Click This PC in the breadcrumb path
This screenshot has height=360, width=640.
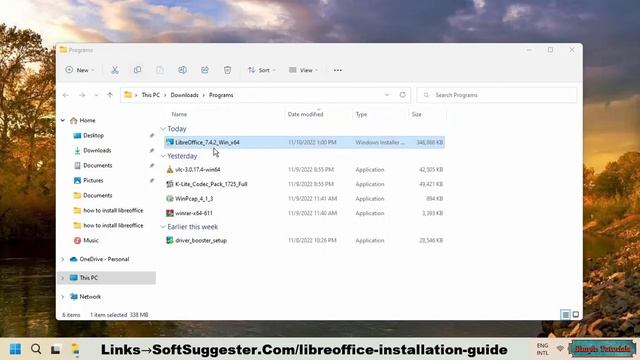tap(151, 95)
